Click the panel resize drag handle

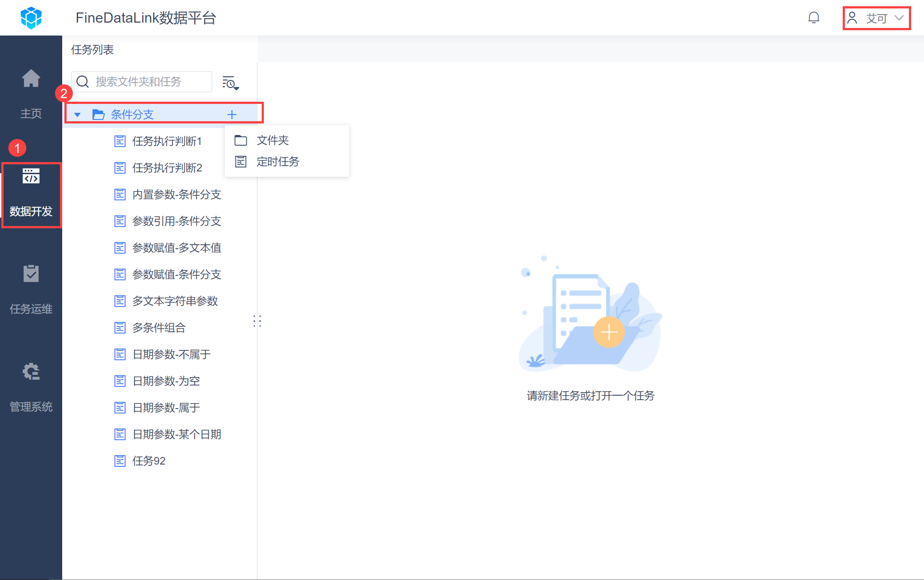pyautogui.click(x=257, y=321)
